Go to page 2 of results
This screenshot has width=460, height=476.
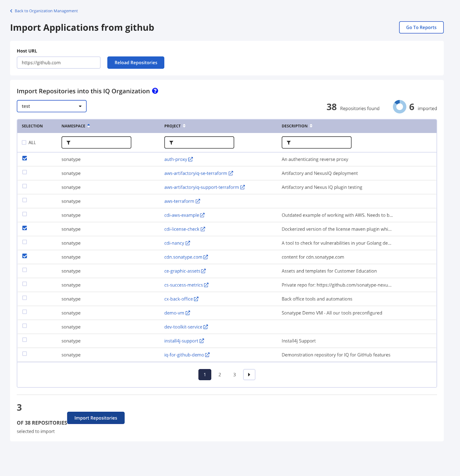tap(220, 375)
